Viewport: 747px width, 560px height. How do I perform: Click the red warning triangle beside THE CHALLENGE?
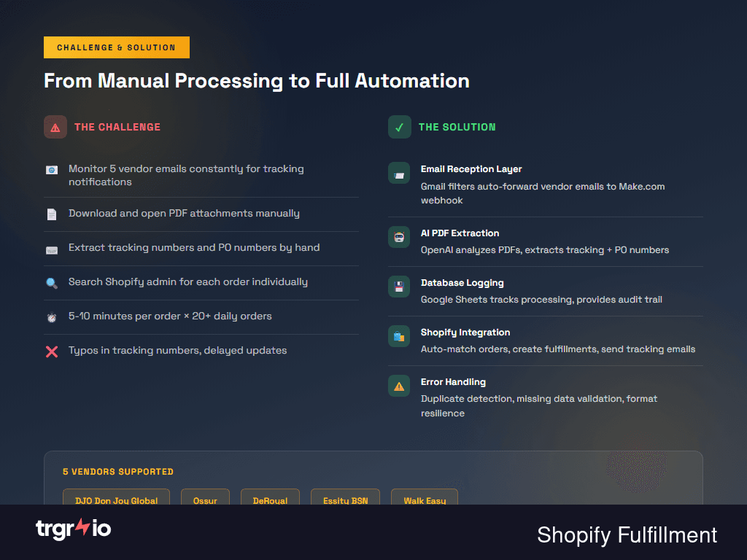click(x=55, y=126)
